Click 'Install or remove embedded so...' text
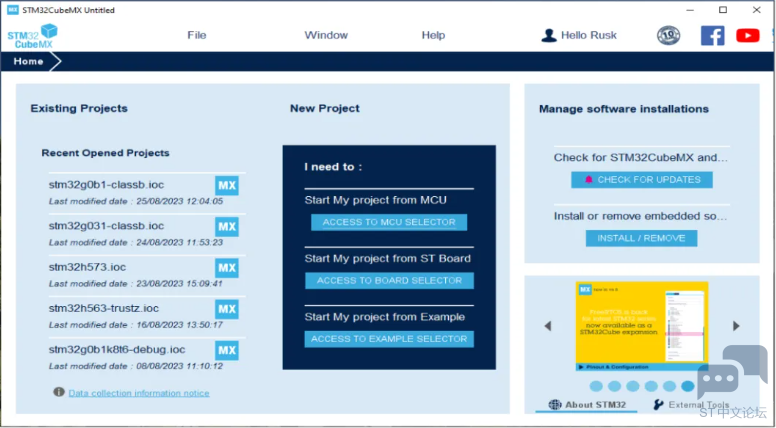Image resolution: width=776 pixels, height=428 pixels. [x=641, y=216]
